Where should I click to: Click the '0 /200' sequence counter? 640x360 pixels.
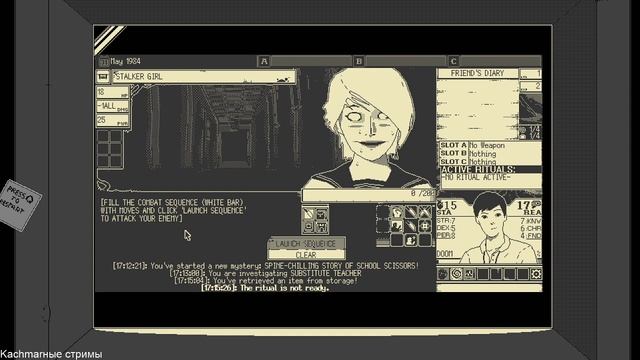(x=422, y=193)
